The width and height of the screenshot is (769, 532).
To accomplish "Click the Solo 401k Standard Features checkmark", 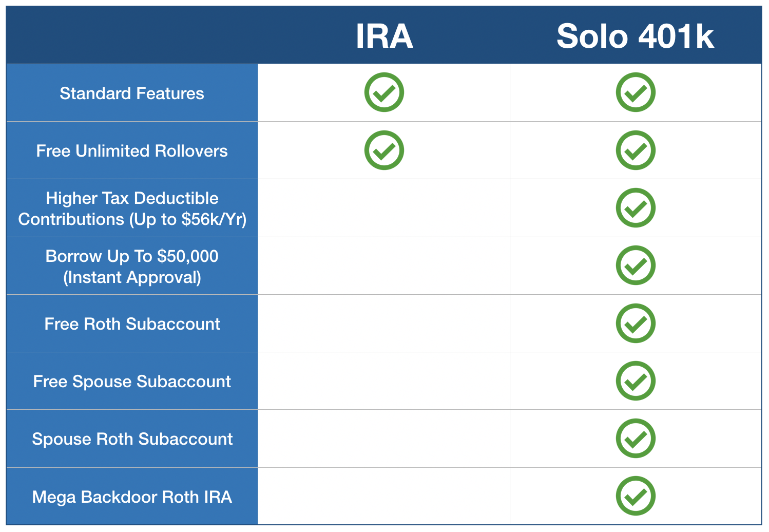I will 636,92.
